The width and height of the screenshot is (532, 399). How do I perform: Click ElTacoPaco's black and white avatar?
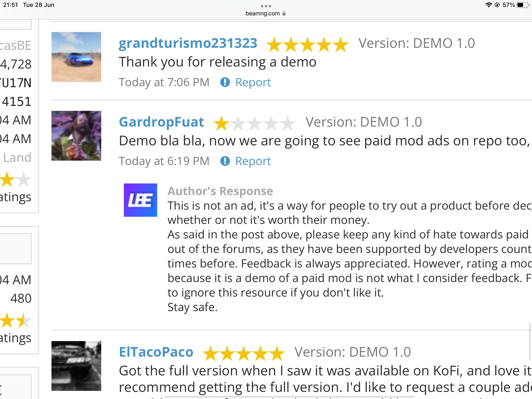point(76,366)
